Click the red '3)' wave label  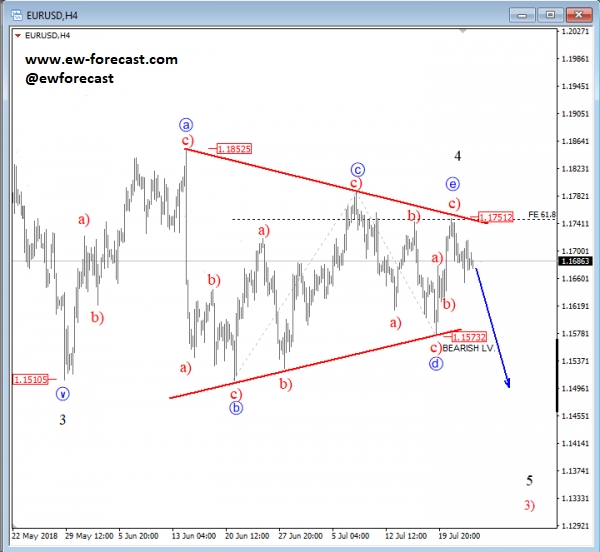tap(529, 505)
